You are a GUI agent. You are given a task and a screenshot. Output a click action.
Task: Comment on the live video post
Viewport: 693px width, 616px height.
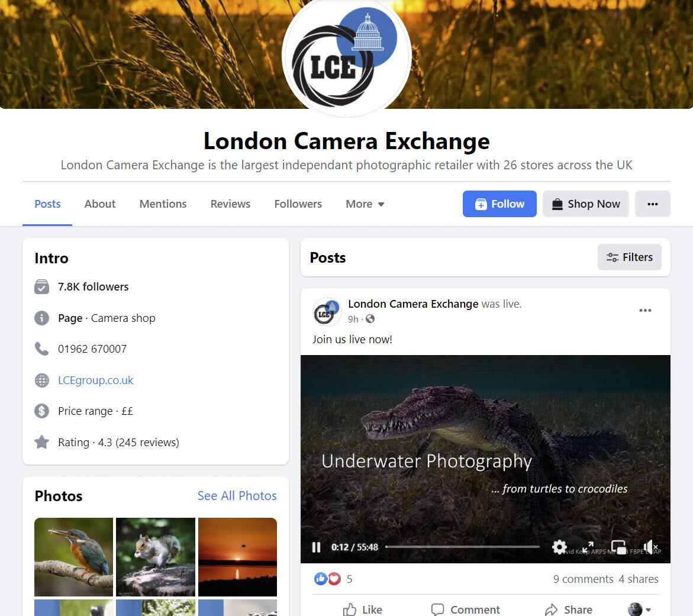(465, 609)
